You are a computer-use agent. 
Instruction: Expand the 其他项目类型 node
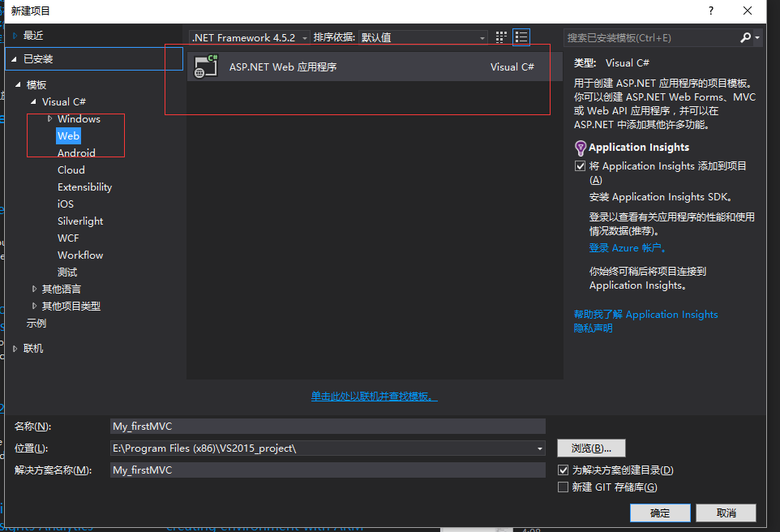point(34,306)
